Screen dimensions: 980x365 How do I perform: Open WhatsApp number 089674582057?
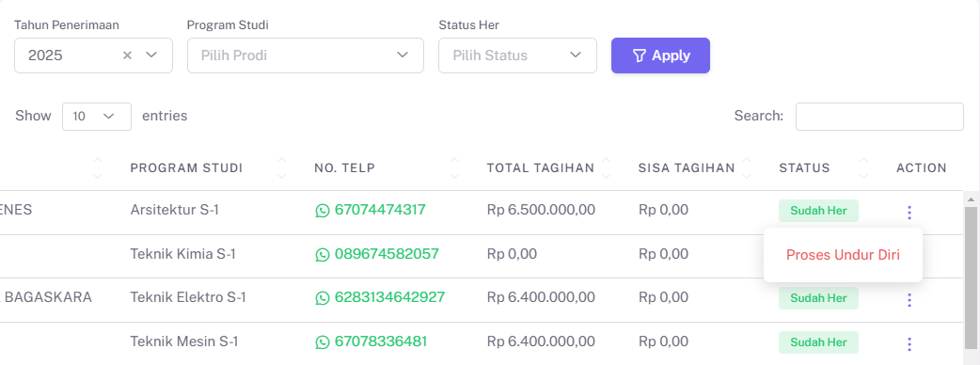pyautogui.click(x=387, y=254)
